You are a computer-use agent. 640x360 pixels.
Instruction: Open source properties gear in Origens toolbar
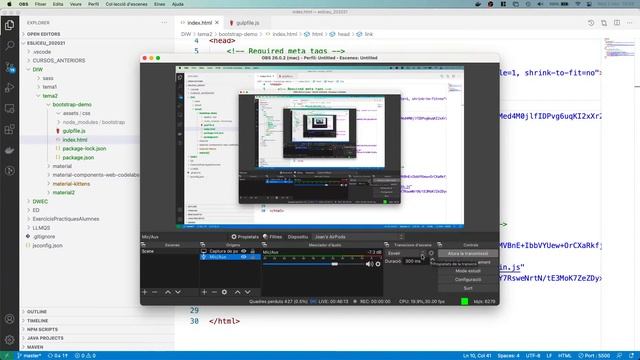pyautogui.click(x=224, y=292)
